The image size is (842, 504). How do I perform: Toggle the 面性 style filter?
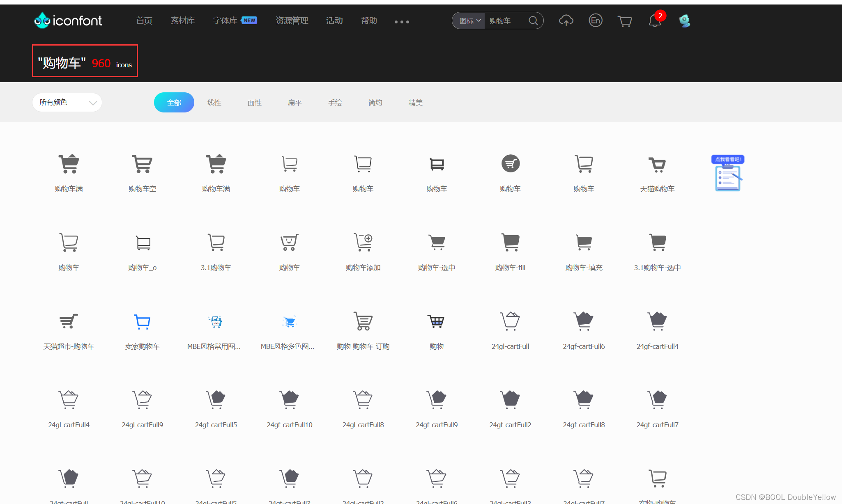point(254,102)
